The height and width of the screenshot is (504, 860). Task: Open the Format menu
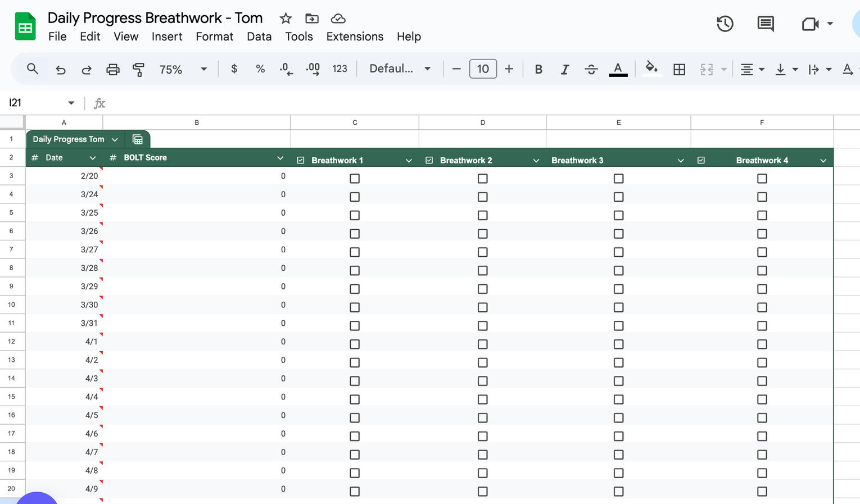215,37
